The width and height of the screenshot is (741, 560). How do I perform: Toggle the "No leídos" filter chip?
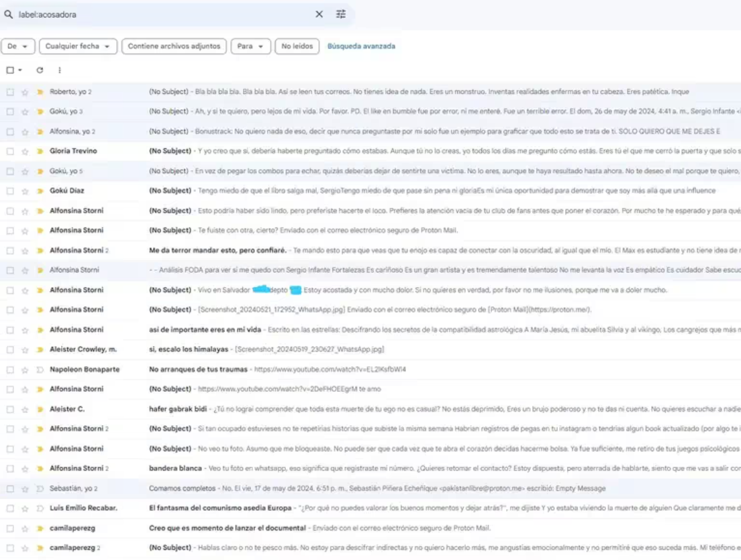point(297,46)
